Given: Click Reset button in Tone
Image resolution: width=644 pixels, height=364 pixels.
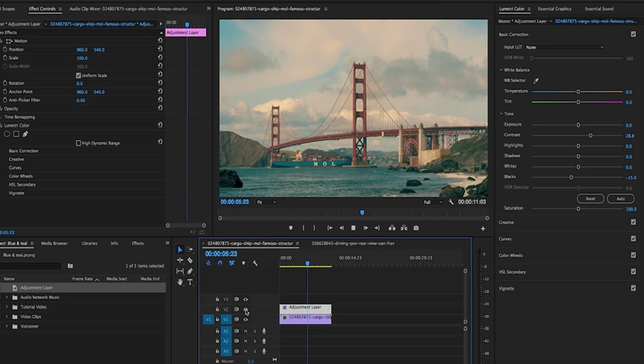Looking at the screenshot, I should (x=590, y=199).
